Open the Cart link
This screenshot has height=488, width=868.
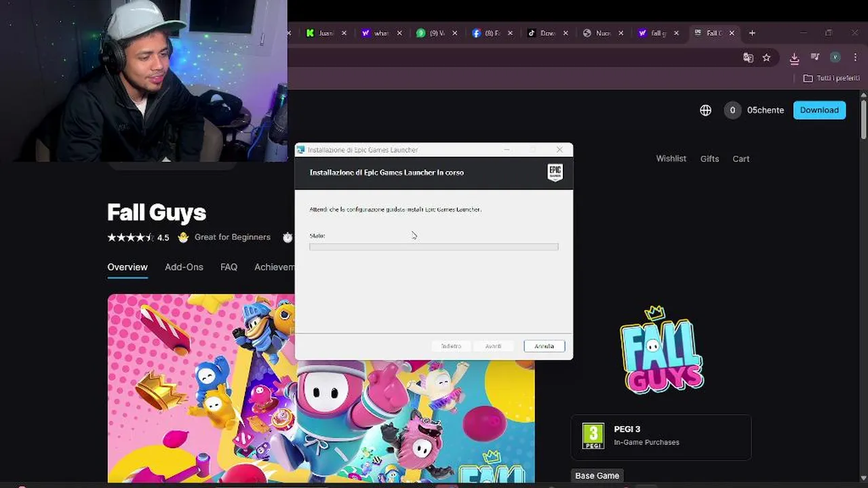pyautogui.click(x=741, y=159)
